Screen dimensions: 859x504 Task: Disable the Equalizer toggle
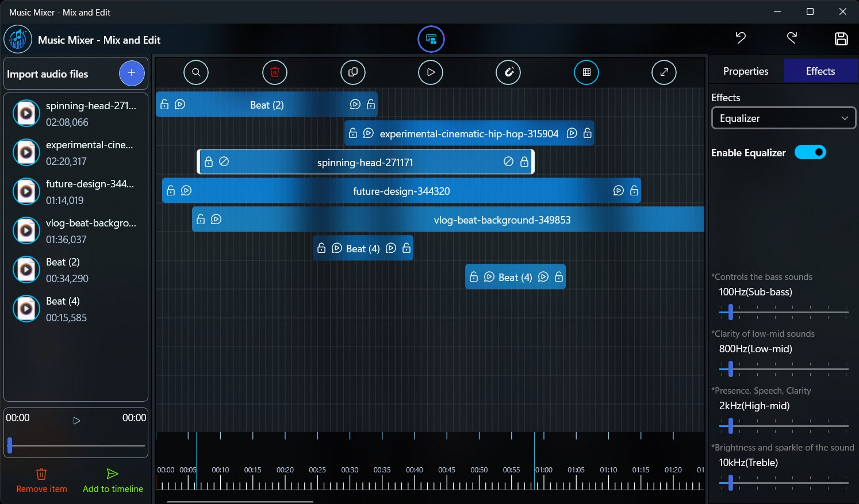pyautogui.click(x=810, y=152)
